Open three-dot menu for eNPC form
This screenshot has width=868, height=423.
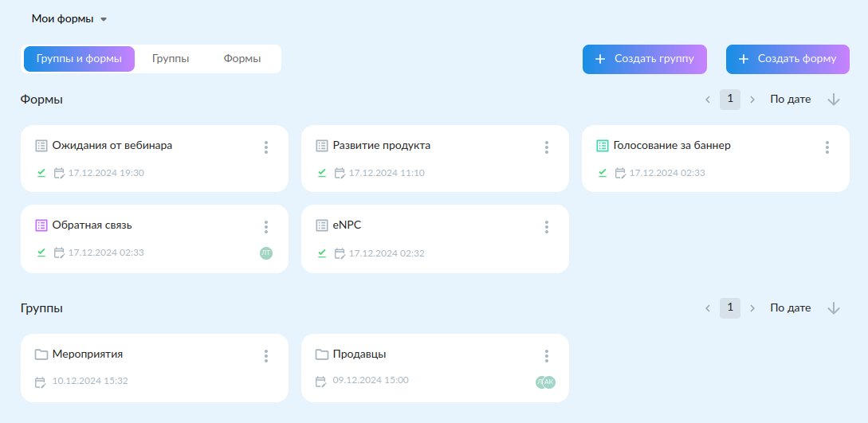tap(546, 227)
